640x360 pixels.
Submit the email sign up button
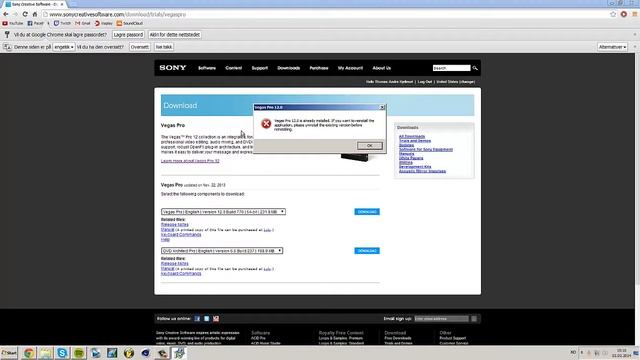[474, 319]
